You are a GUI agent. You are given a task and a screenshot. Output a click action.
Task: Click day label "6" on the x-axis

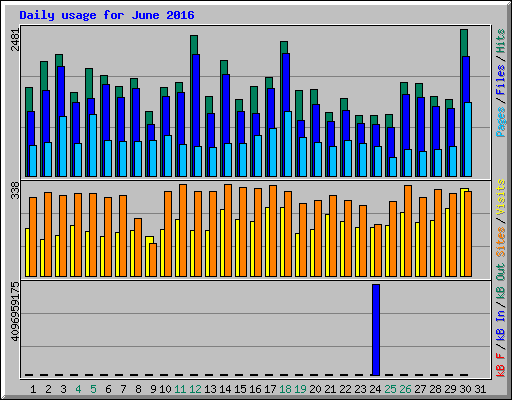(108, 389)
